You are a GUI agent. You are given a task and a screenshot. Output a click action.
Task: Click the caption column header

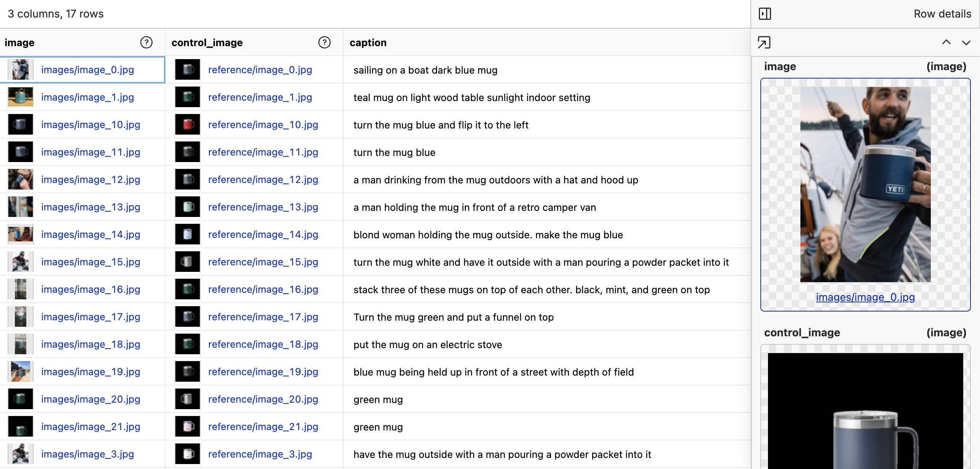click(368, 42)
